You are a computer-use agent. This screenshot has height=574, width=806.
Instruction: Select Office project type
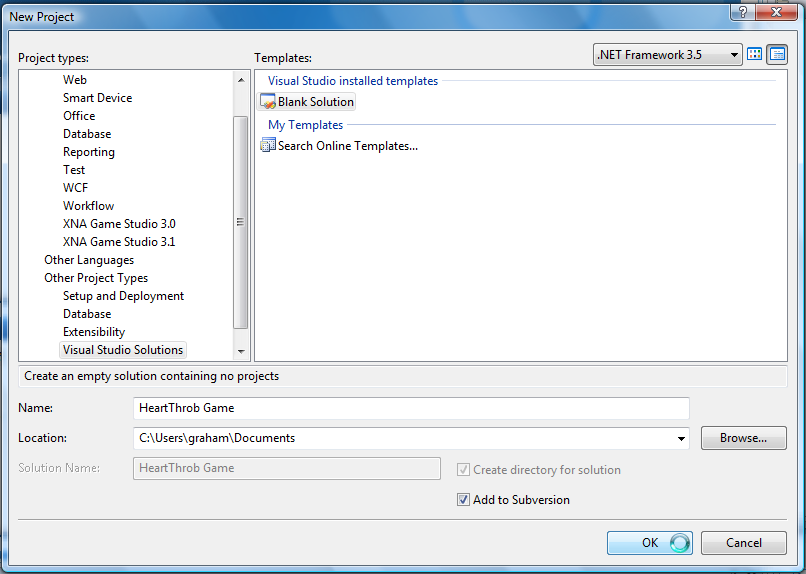tap(79, 116)
